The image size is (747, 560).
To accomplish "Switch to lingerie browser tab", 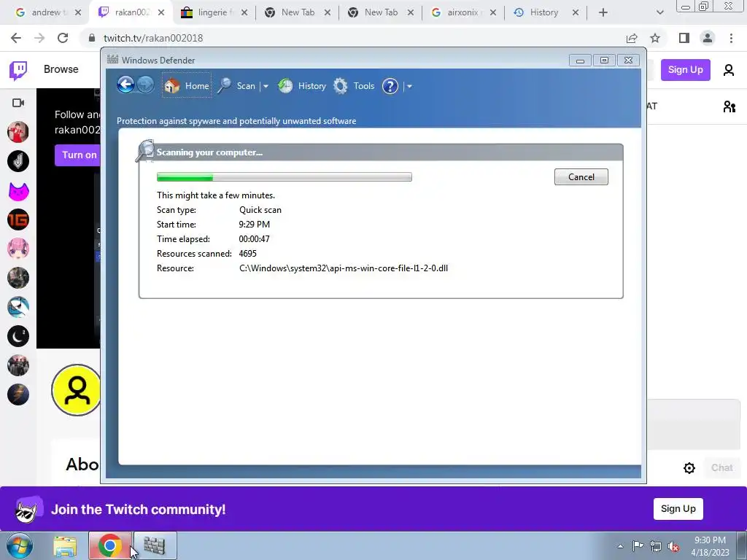I will click(x=213, y=12).
